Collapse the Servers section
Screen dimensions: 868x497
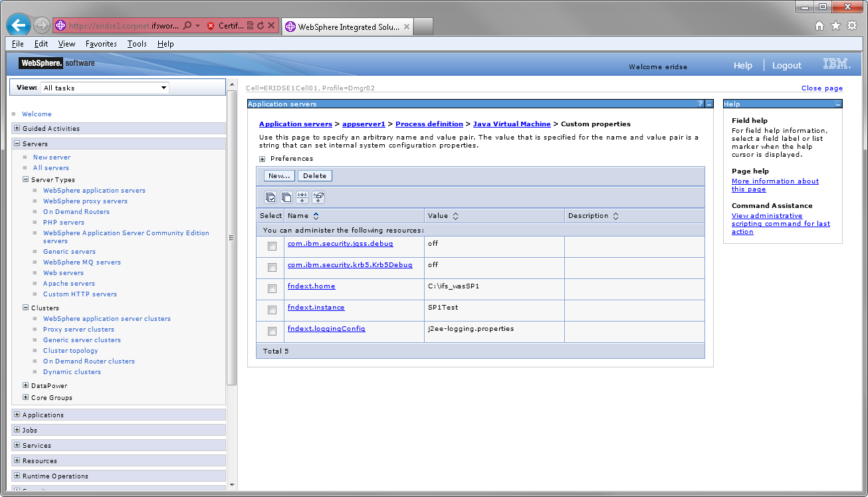point(17,144)
